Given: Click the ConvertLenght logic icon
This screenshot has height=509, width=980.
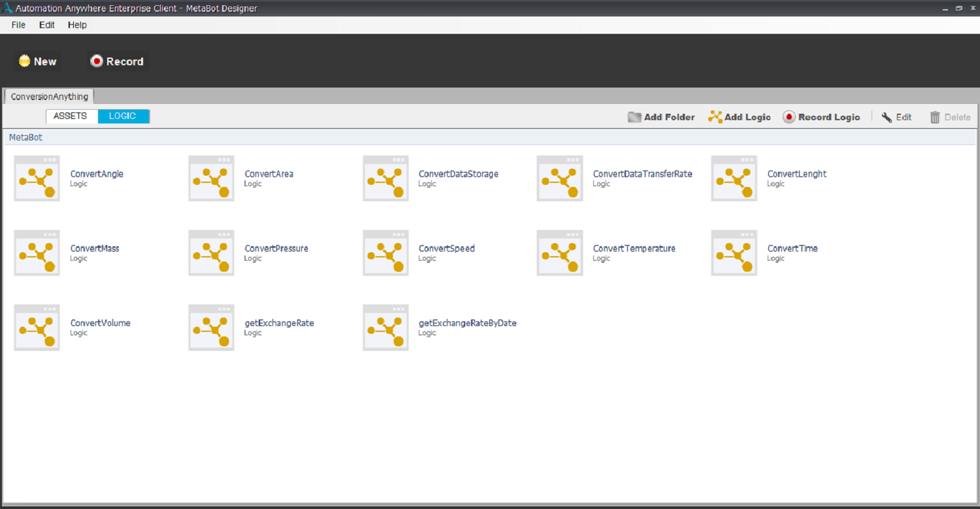Looking at the screenshot, I should coord(734,178).
